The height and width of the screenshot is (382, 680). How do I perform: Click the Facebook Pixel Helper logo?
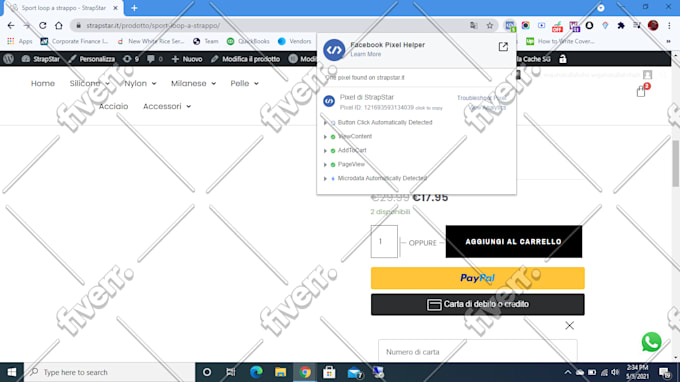(334, 49)
